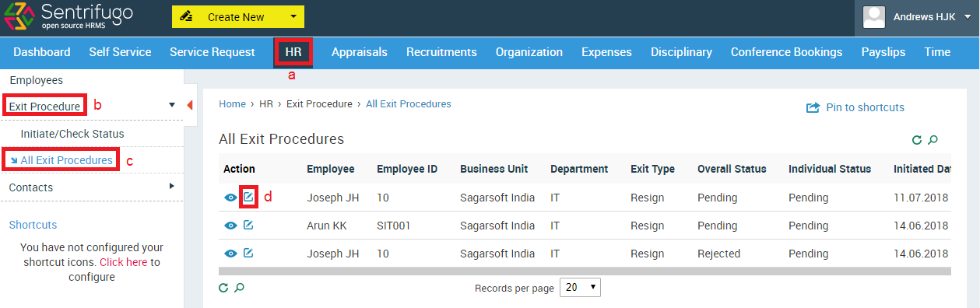Collapse the sidebar with the red arrow

(x=190, y=105)
